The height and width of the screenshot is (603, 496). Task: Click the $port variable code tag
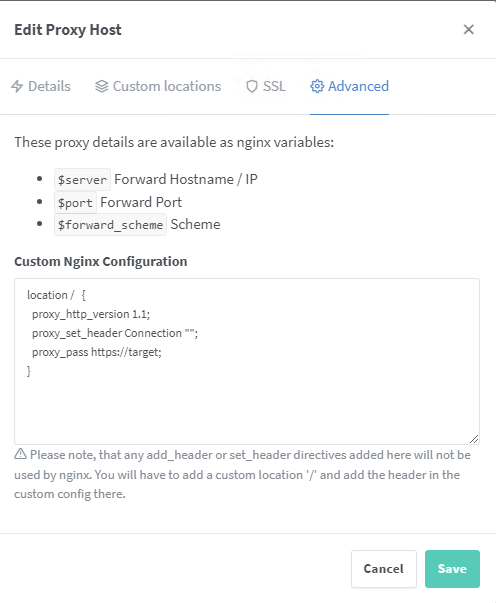tap(75, 202)
